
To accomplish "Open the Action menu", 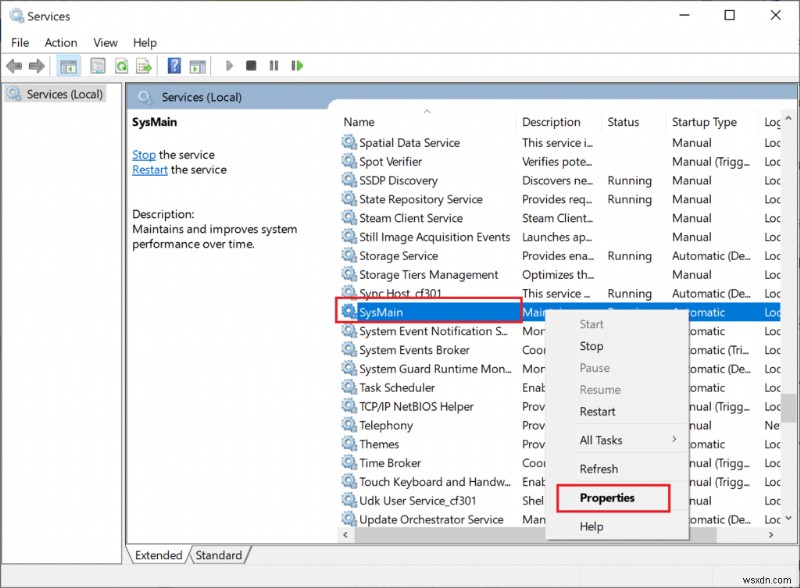I will [61, 42].
